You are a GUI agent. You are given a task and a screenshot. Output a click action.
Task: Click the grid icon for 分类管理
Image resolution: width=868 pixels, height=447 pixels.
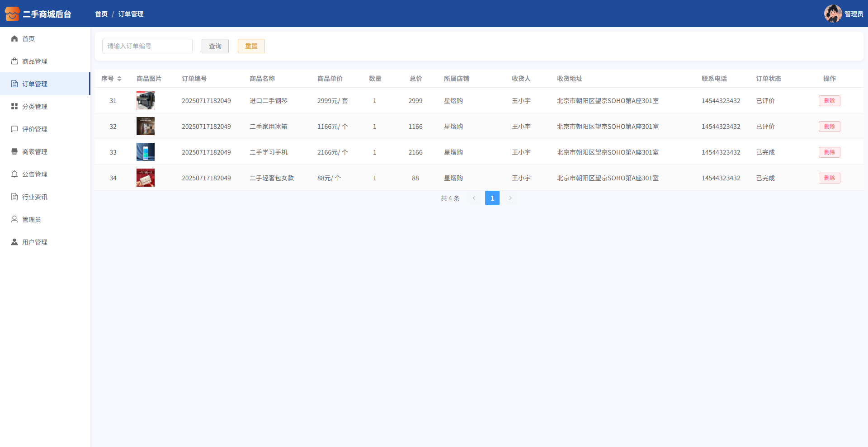[14, 106]
